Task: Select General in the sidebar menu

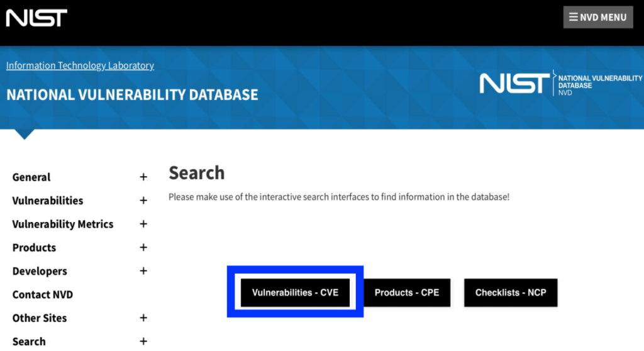Action: click(31, 177)
